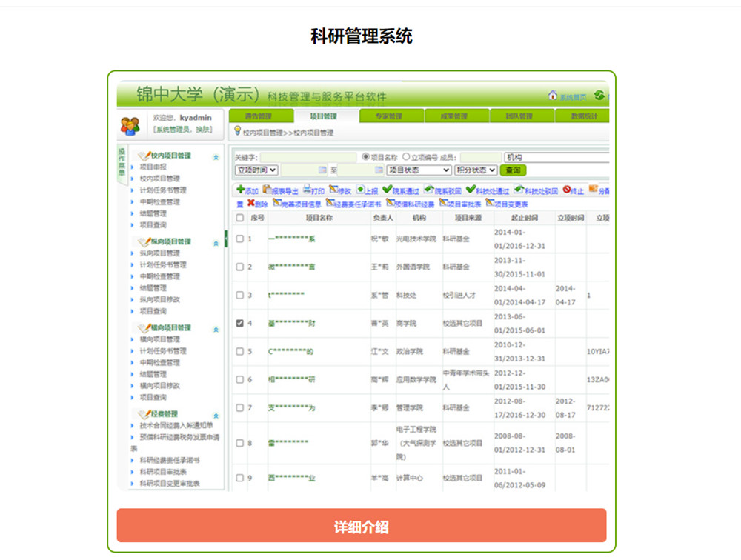Select the 立项编号 radio button
The height and width of the screenshot is (560, 741).
405,157
